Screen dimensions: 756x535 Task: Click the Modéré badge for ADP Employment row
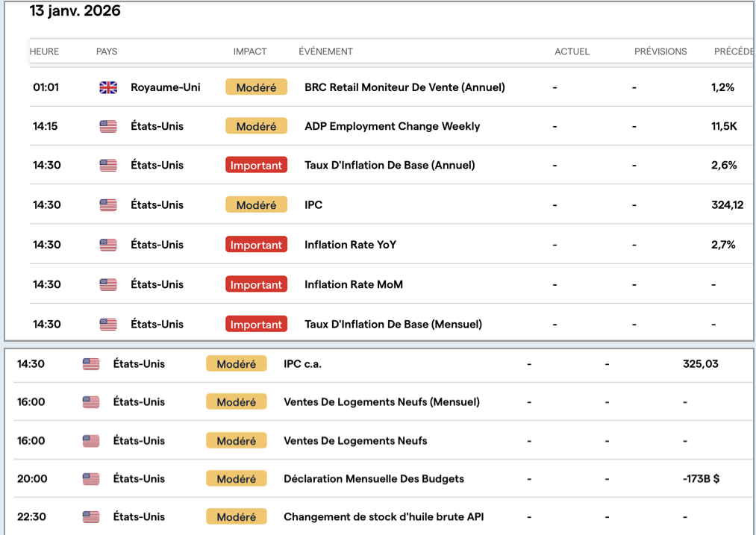(x=256, y=126)
